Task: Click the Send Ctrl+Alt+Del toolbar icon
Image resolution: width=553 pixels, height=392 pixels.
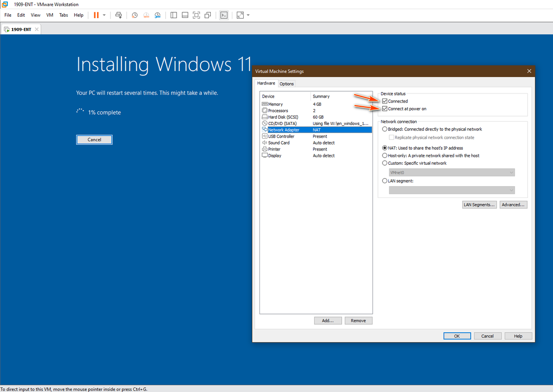Action: coord(119,15)
